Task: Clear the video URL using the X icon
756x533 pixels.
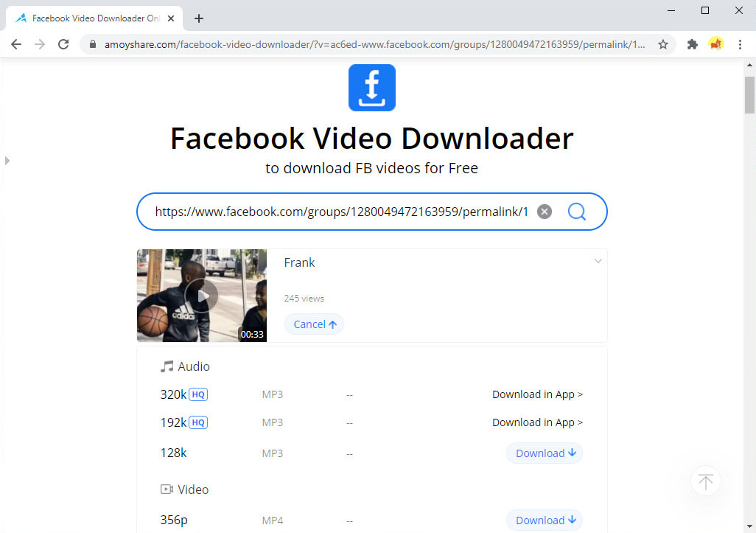Action: tap(545, 211)
